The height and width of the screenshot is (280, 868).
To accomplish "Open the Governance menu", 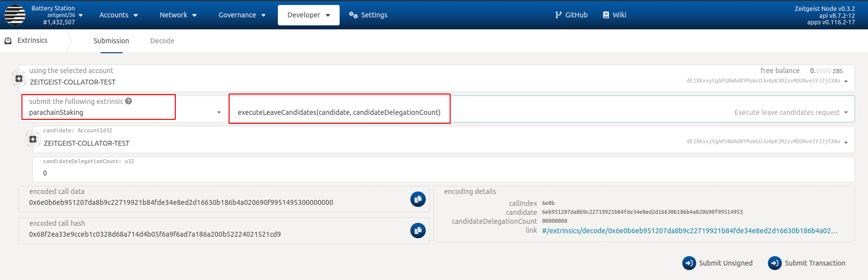I will 242,15.
